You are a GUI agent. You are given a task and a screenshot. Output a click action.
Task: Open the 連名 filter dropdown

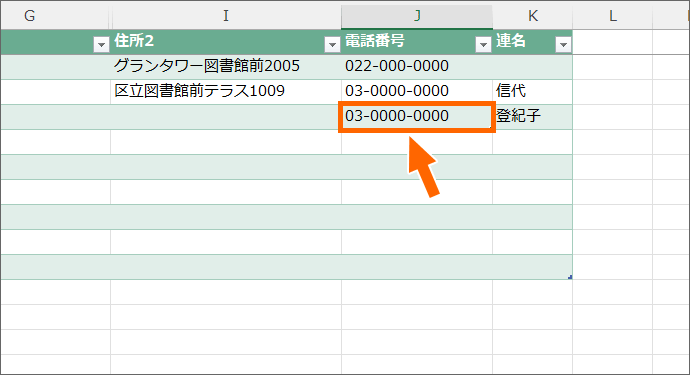pos(563,44)
